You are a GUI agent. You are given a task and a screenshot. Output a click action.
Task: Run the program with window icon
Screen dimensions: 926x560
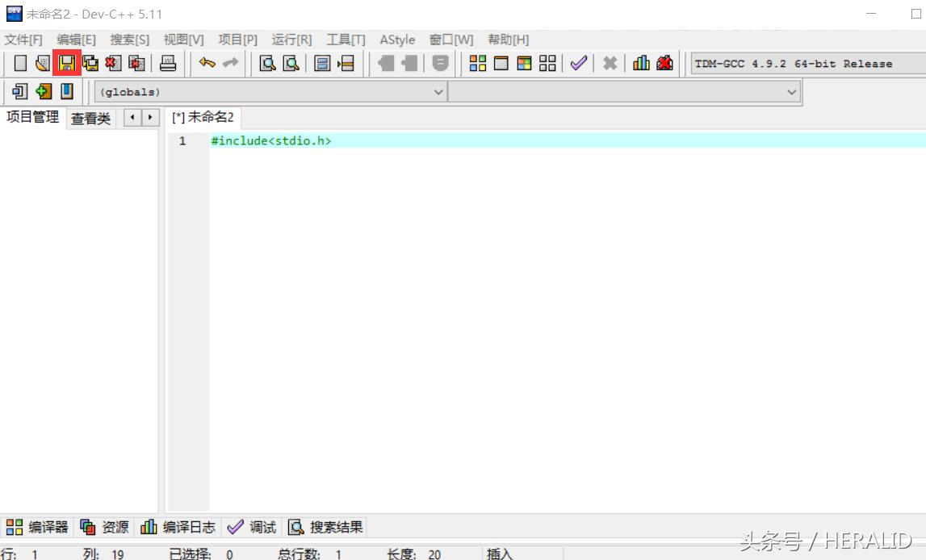tap(501, 63)
